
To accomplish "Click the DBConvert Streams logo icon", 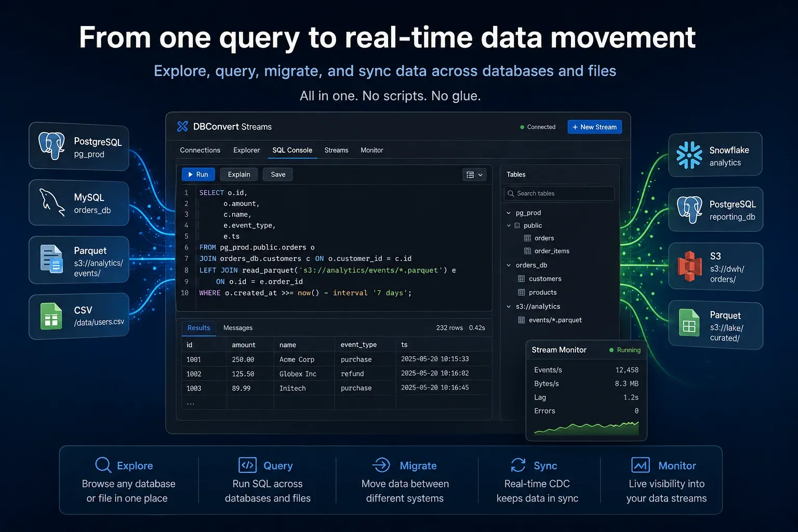I will coord(182,126).
